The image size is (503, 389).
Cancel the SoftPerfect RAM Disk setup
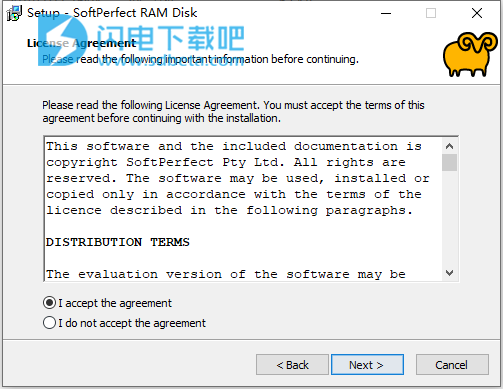click(452, 365)
